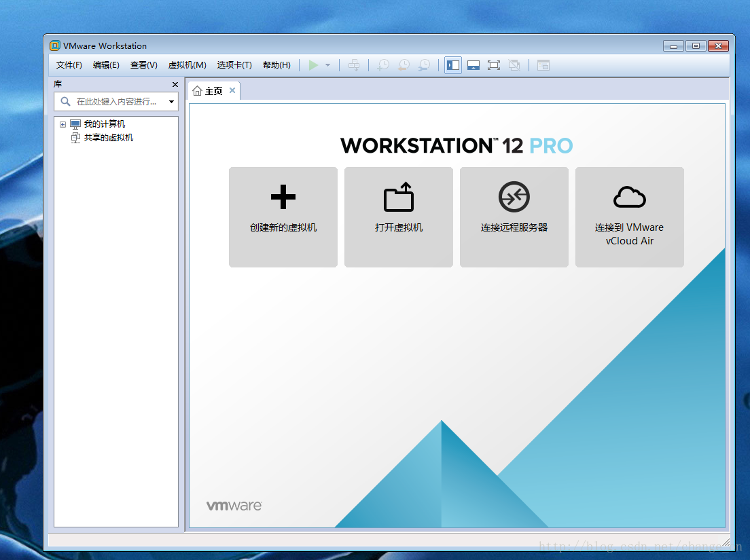Click the search magnifier icon

point(65,101)
